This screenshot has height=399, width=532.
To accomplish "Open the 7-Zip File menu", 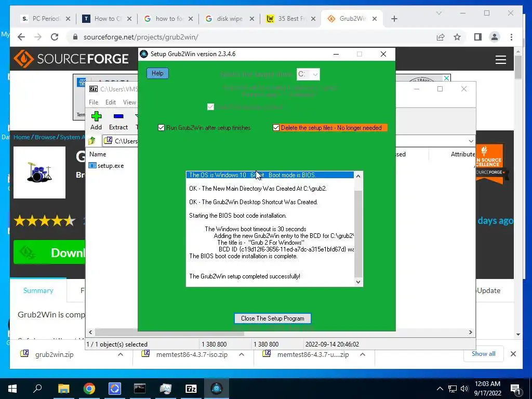I will coord(94,102).
